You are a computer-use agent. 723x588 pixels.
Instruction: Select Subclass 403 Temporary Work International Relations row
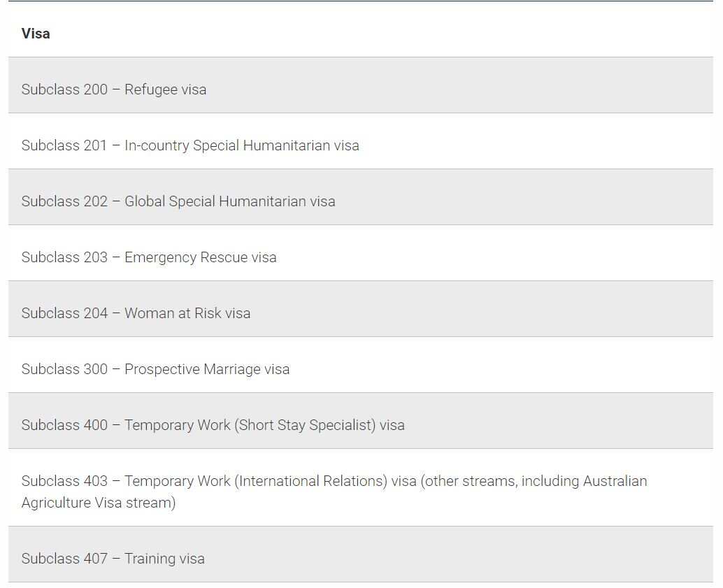(x=361, y=487)
